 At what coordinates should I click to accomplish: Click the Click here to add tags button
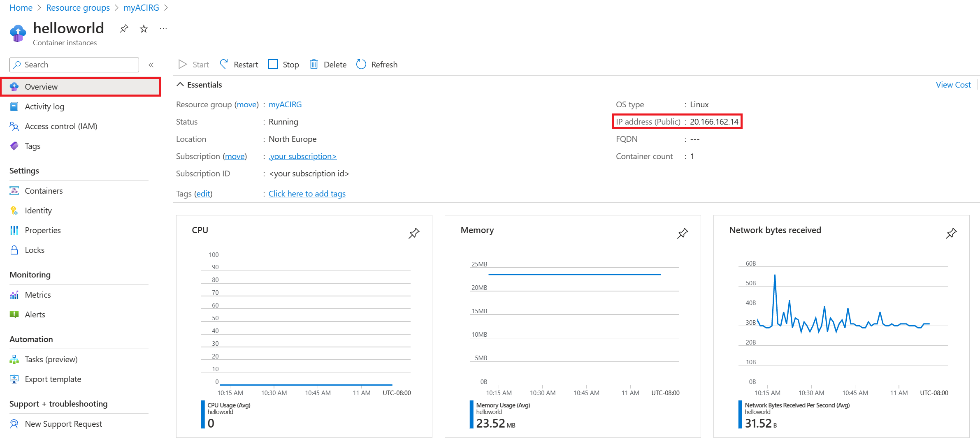(x=307, y=193)
